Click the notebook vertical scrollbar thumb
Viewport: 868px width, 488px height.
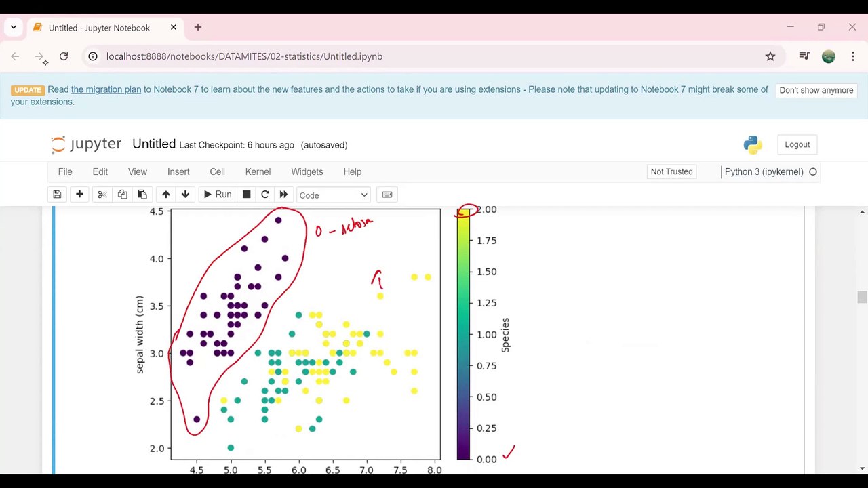(x=863, y=297)
